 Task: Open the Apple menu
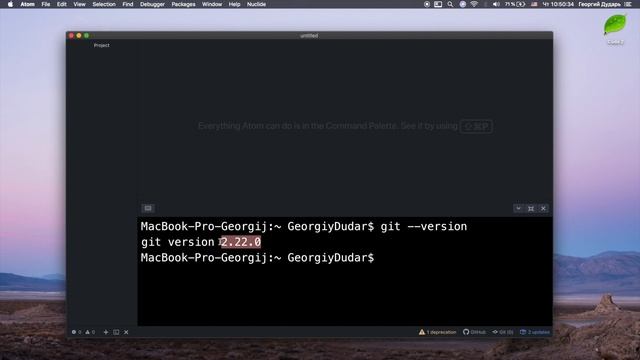click(10, 4)
